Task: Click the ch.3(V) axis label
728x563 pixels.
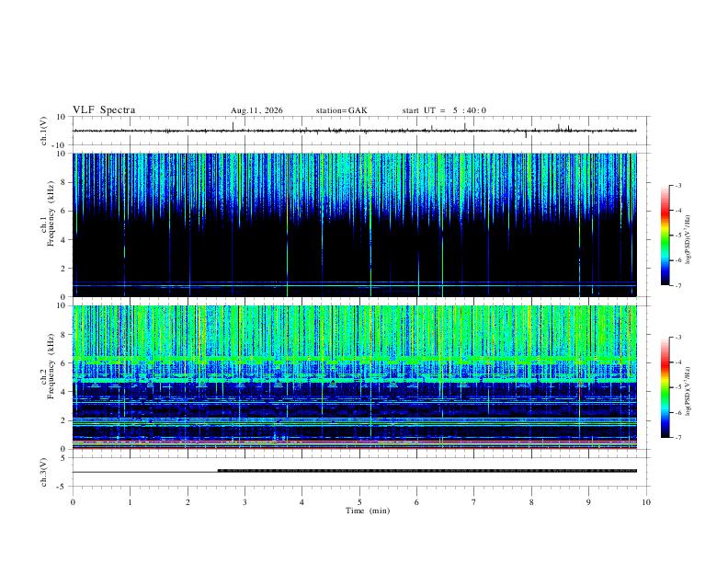Action: click(44, 473)
